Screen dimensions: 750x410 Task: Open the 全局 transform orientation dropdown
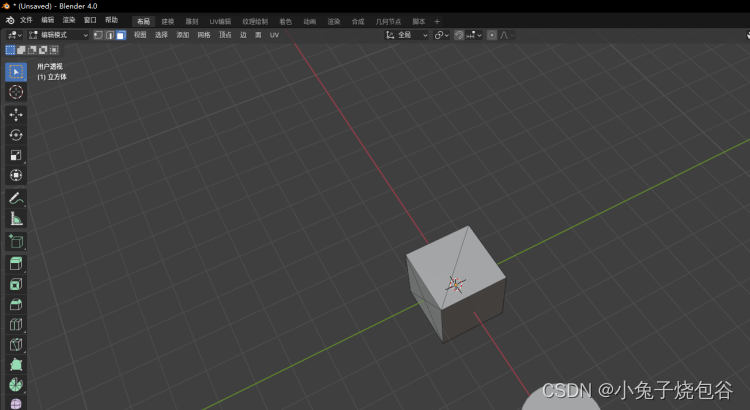pyautogui.click(x=407, y=35)
